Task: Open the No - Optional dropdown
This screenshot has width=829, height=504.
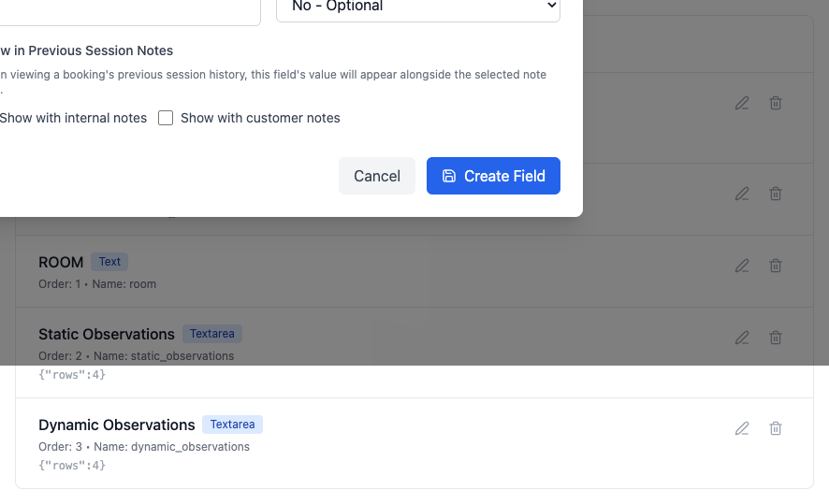Action: pyautogui.click(x=418, y=7)
